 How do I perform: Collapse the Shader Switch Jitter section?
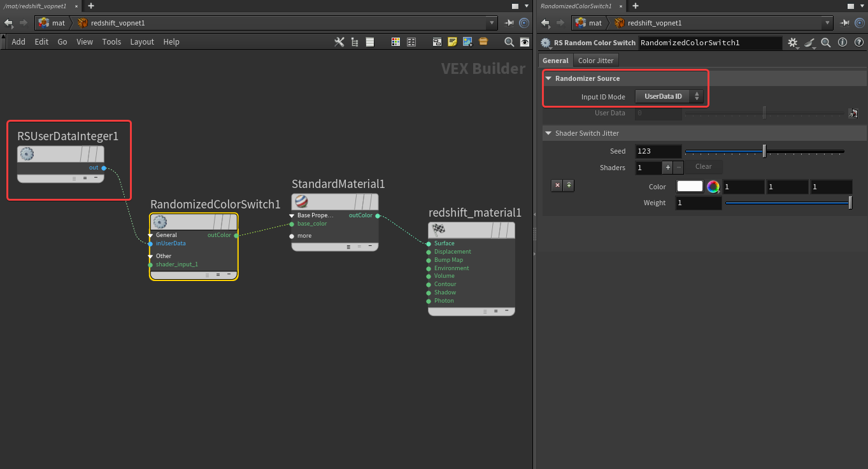[548, 133]
